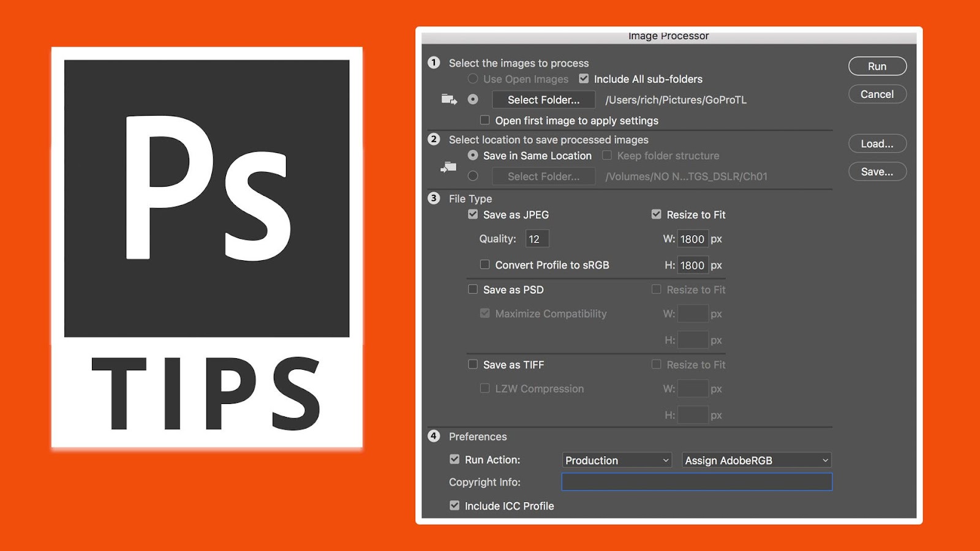Uncheck Run Action checkbox

click(454, 459)
